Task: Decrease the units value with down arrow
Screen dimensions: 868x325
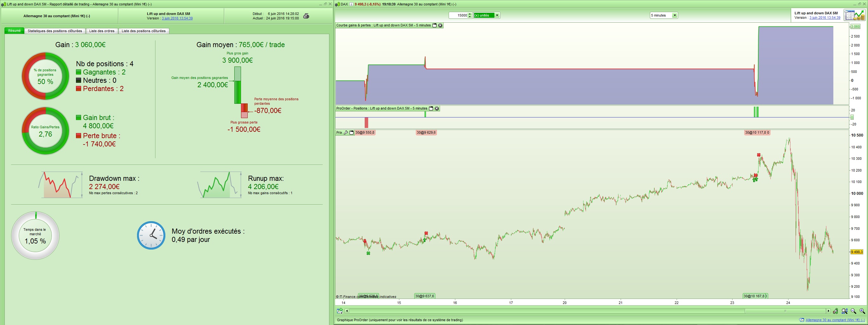Action: (470, 17)
